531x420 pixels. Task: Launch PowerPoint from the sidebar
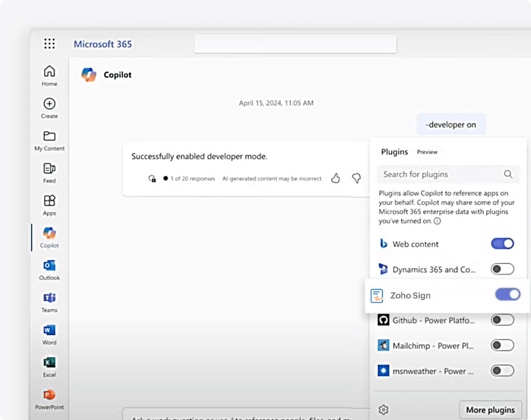49,399
